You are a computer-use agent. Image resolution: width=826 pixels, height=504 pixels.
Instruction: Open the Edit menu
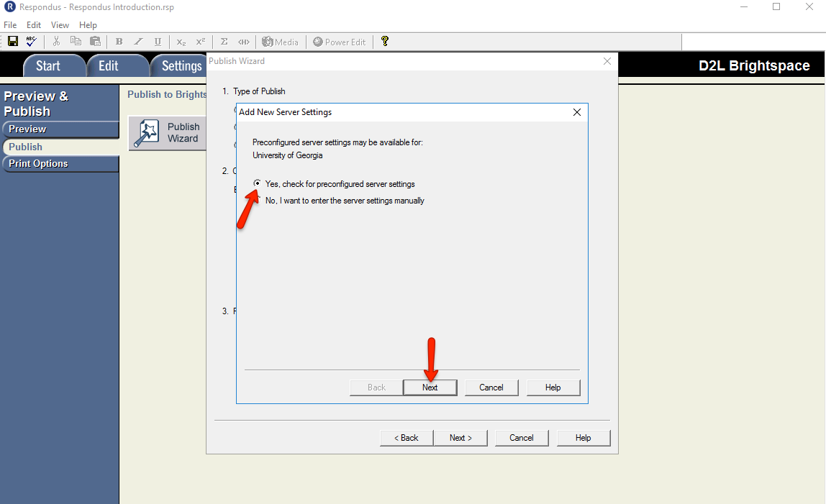point(34,24)
